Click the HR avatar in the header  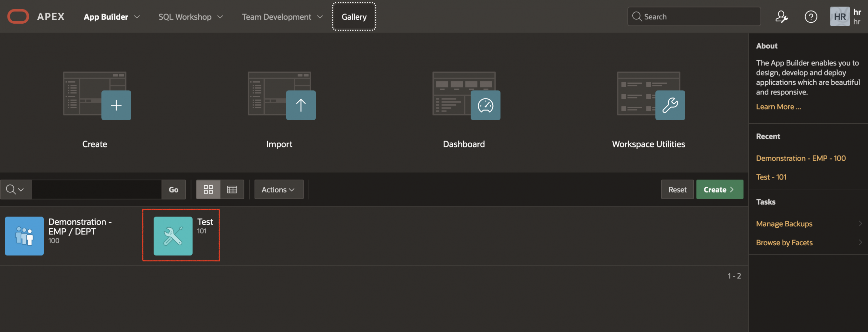coord(840,16)
